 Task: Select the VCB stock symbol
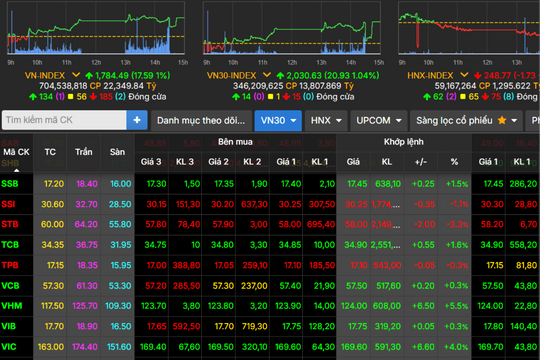click(x=10, y=286)
